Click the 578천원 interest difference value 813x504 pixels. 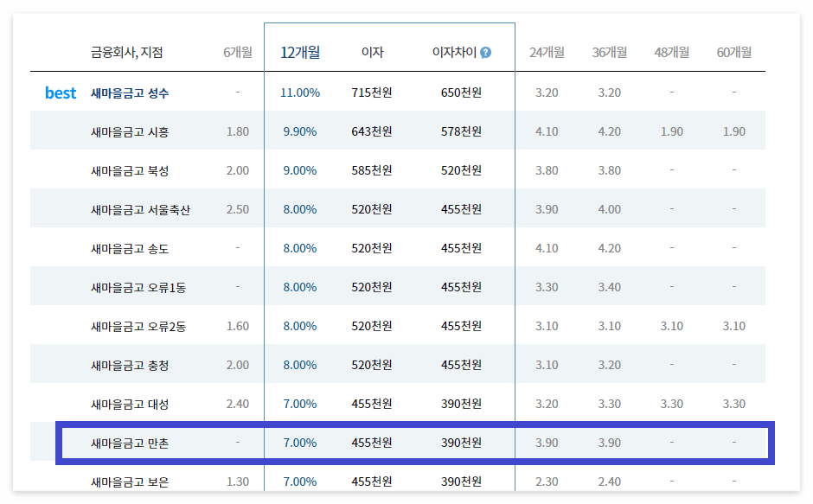coord(462,131)
